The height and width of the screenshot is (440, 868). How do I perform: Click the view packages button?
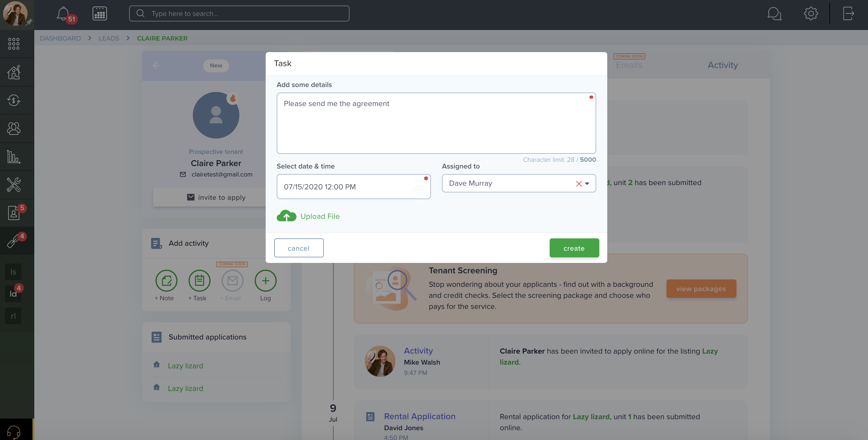pos(701,289)
